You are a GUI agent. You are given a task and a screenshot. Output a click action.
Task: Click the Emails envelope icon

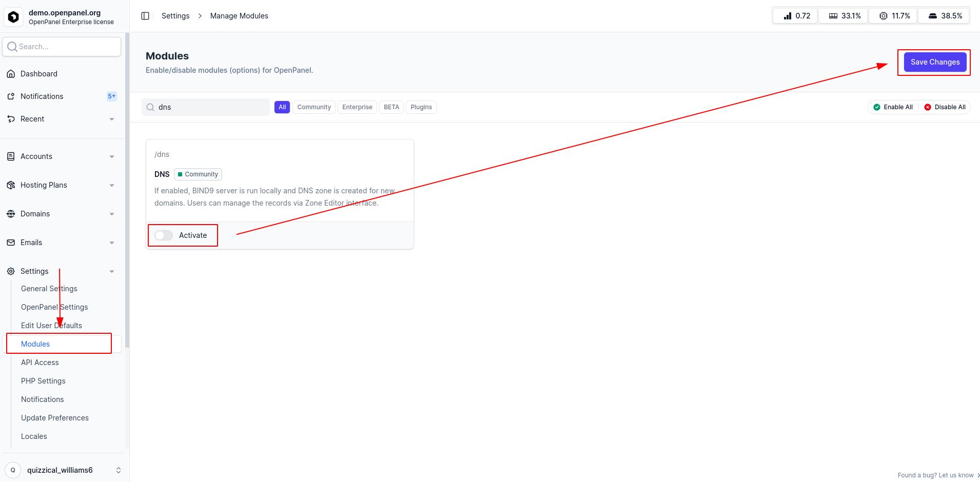tap(11, 242)
